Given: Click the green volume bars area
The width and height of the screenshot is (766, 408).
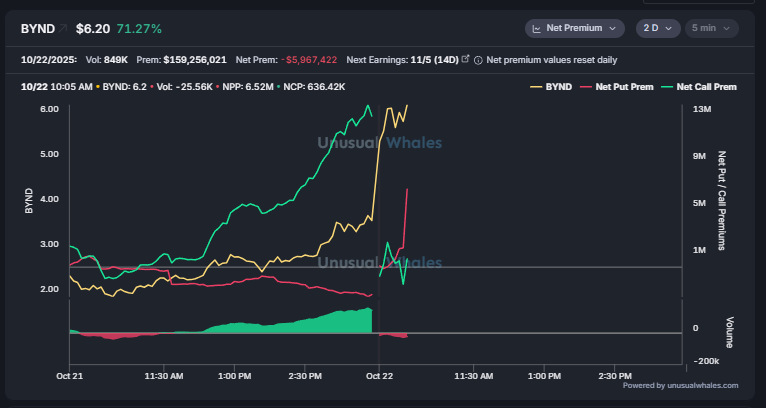Looking at the screenshot, I should coord(300,322).
